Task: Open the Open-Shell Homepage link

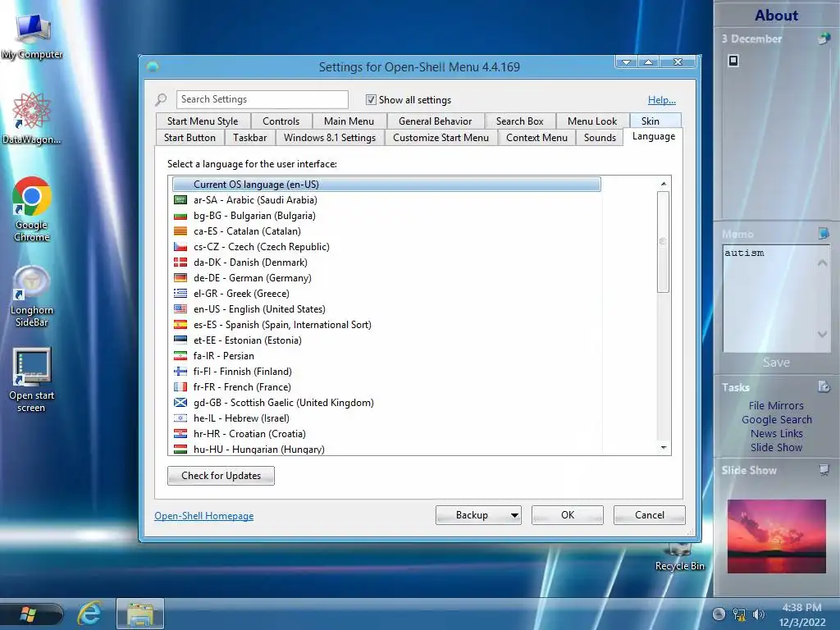Action: [x=204, y=516]
